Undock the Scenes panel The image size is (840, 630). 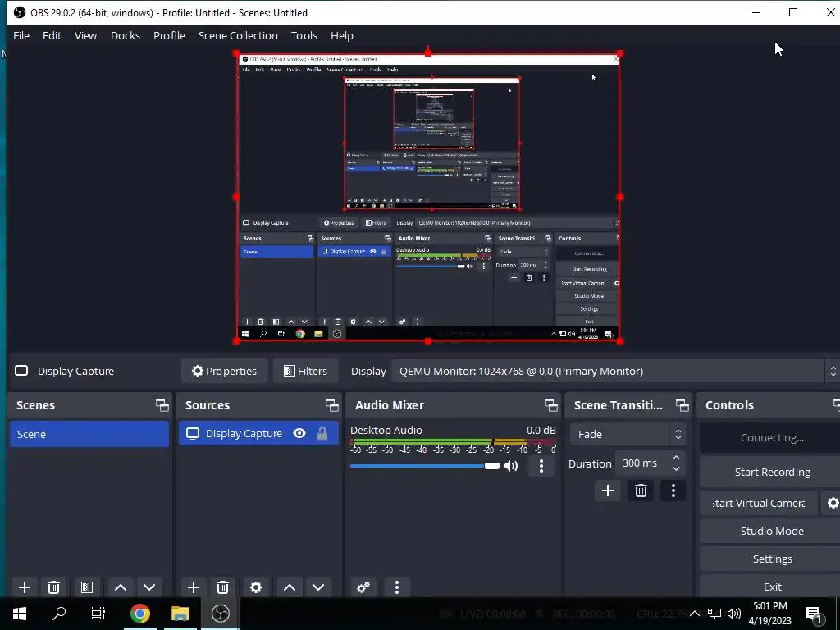[162, 405]
